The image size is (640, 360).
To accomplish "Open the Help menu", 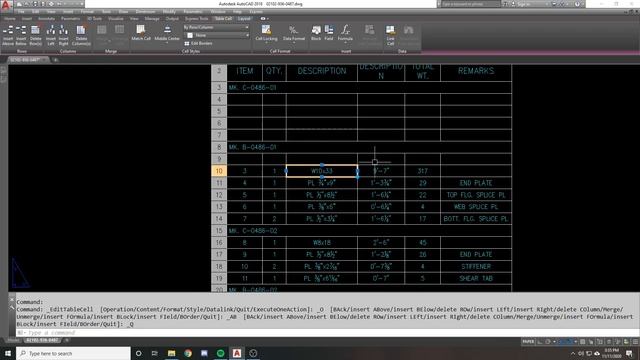I will click(x=237, y=11).
